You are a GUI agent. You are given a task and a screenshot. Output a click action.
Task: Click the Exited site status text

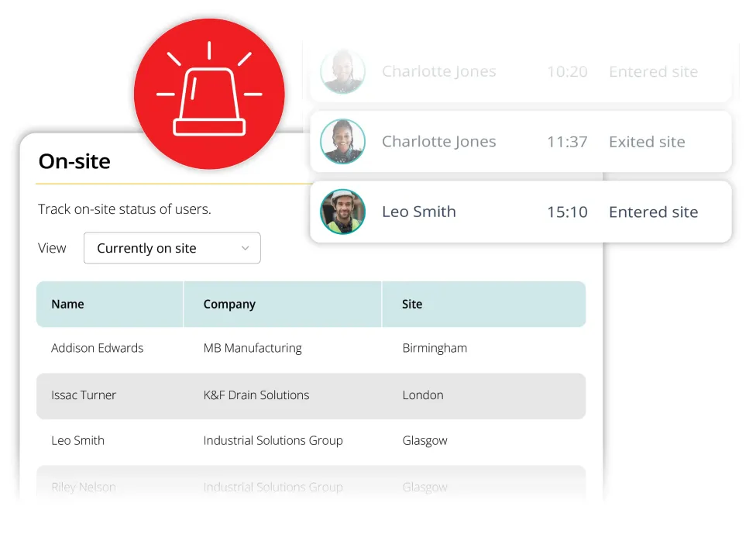coord(647,142)
